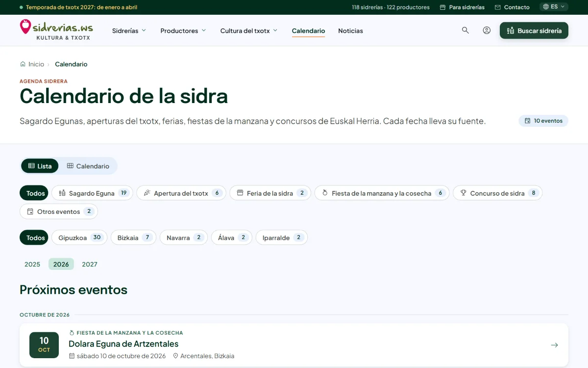The image size is (588, 368).
Task: Filter by Sagardo Eguna events
Action: point(92,193)
